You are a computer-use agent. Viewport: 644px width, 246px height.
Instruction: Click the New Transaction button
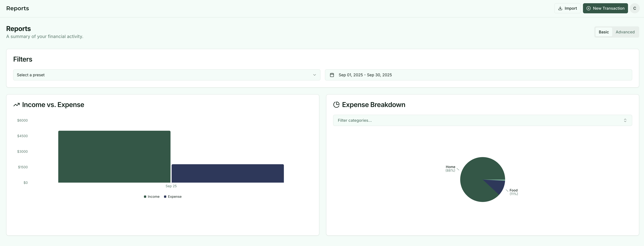pyautogui.click(x=605, y=8)
